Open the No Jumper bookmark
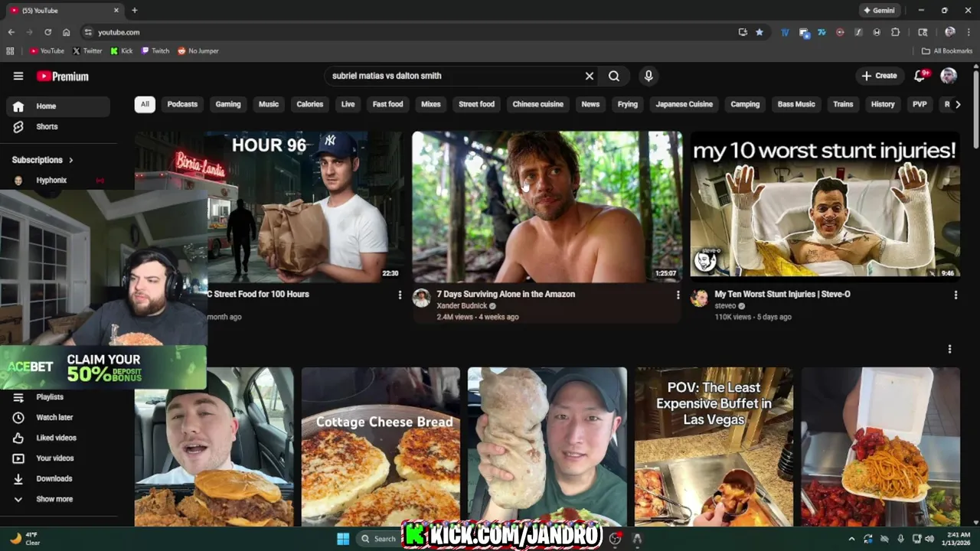This screenshot has height=551, width=980. pyautogui.click(x=198, y=51)
